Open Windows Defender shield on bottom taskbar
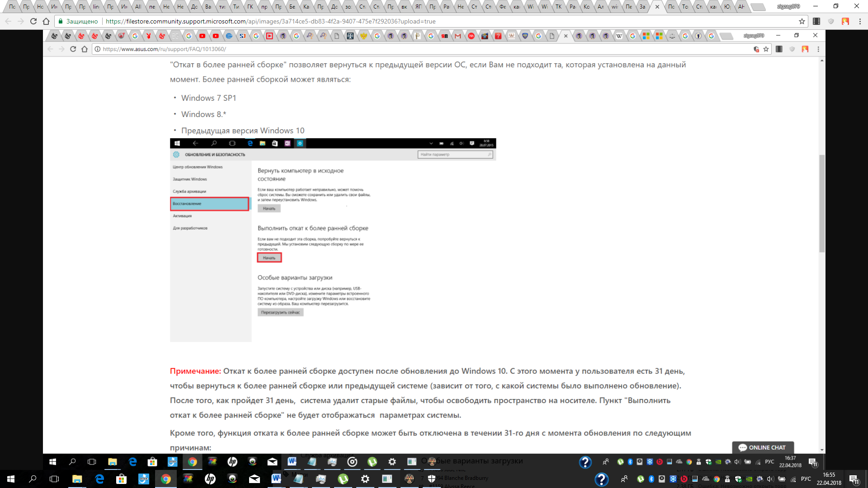 pos(432,479)
